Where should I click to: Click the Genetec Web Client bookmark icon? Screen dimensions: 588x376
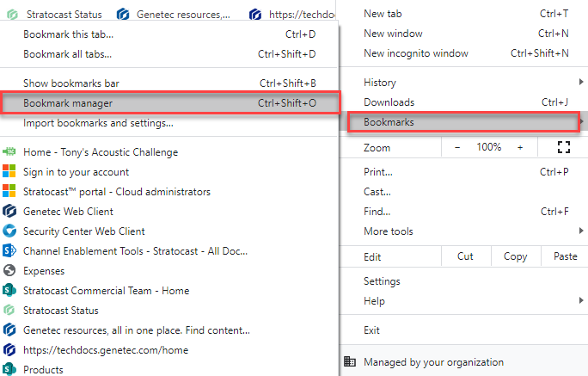[x=9, y=211]
